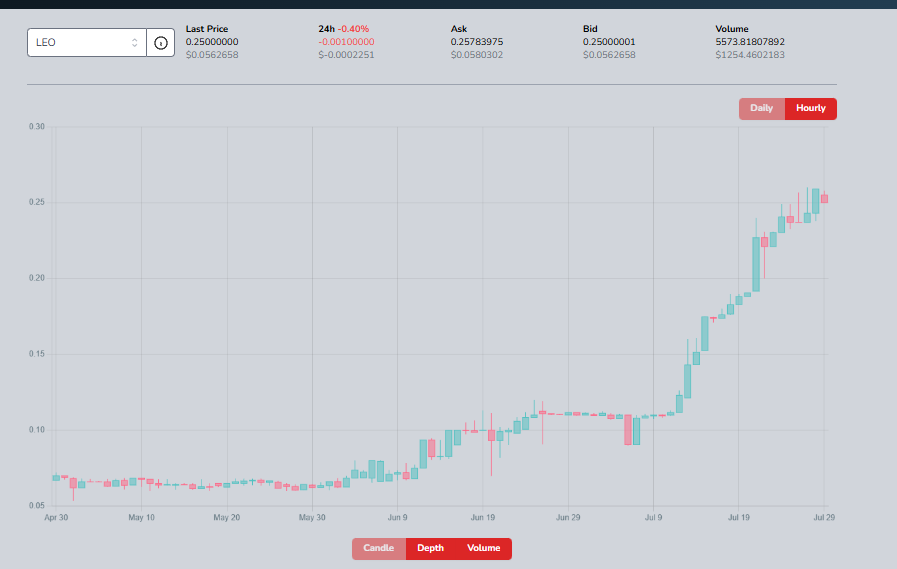Click the 0.20 price label on y-axis
This screenshot has height=569, width=897.
[37, 278]
